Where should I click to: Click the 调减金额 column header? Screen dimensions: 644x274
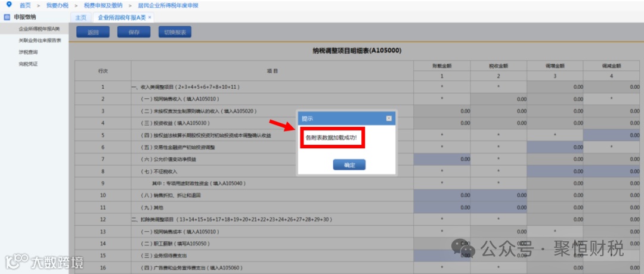(x=612, y=66)
